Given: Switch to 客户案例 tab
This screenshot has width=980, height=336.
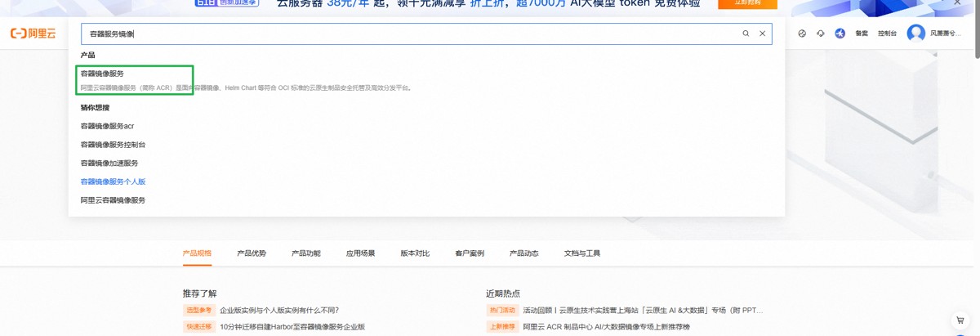Looking at the screenshot, I should (470, 253).
